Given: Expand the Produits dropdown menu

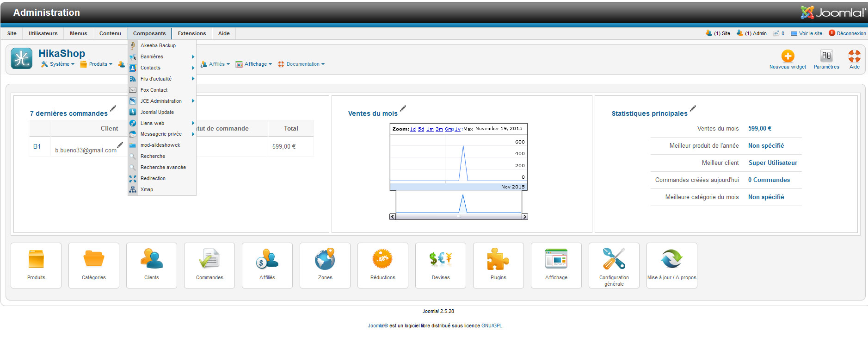Looking at the screenshot, I should click(x=96, y=64).
